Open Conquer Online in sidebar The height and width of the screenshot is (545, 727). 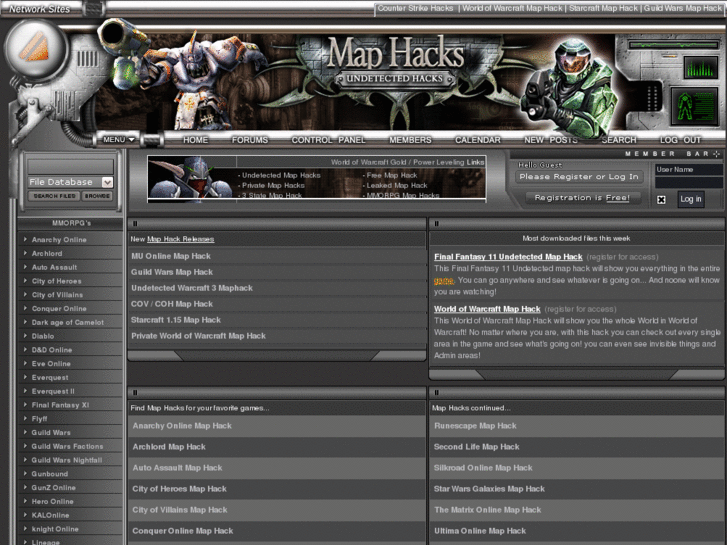59,309
